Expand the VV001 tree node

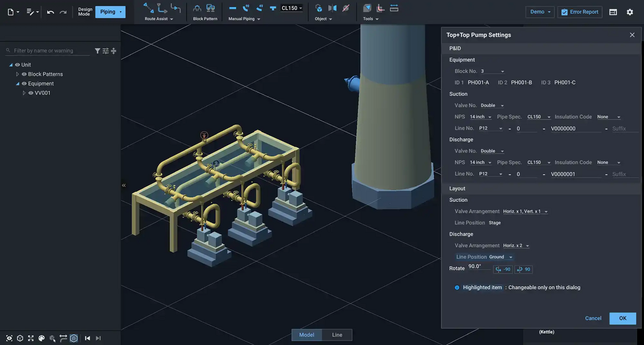tap(24, 93)
